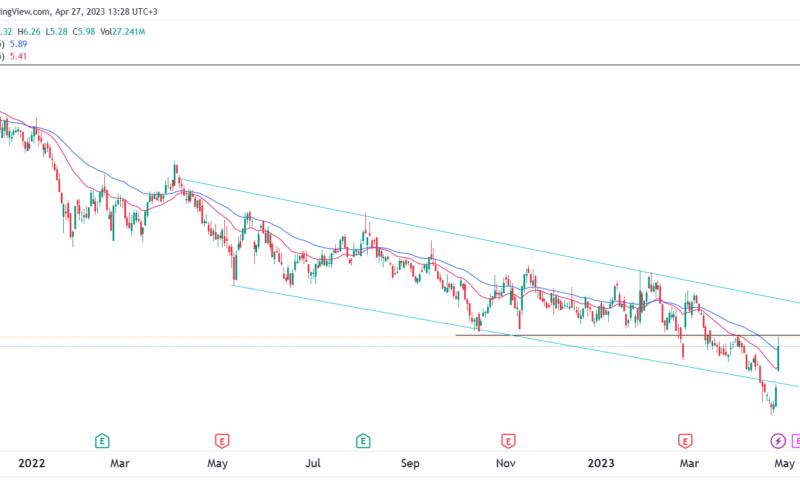The width and height of the screenshot is (800, 503).
Task: Open the green earnings marker near Mar 2022
Action: [102, 441]
